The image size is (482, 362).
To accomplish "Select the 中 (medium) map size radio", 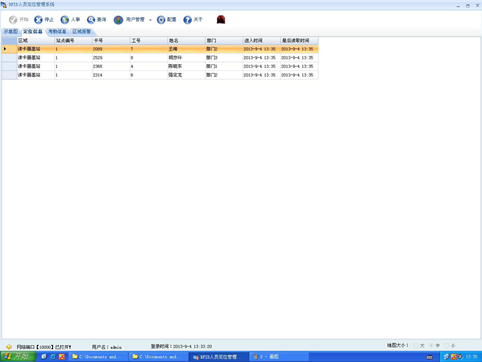I will (x=431, y=346).
